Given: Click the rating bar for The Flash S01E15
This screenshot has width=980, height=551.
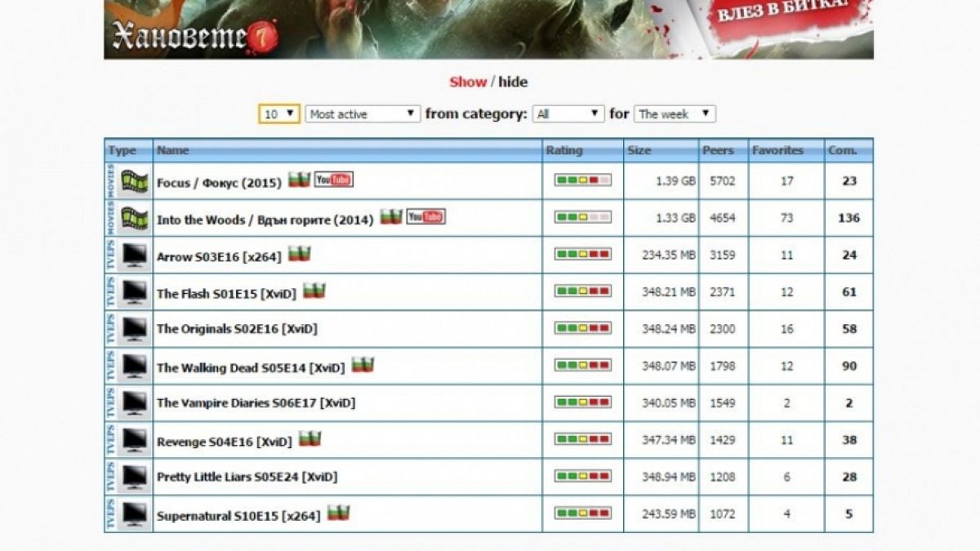Looking at the screenshot, I should tap(582, 291).
